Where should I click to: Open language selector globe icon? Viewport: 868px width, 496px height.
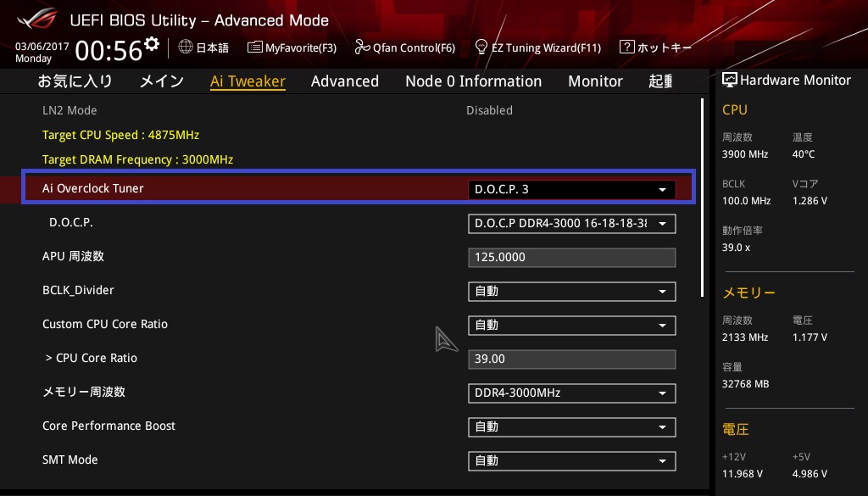[x=186, y=47]
